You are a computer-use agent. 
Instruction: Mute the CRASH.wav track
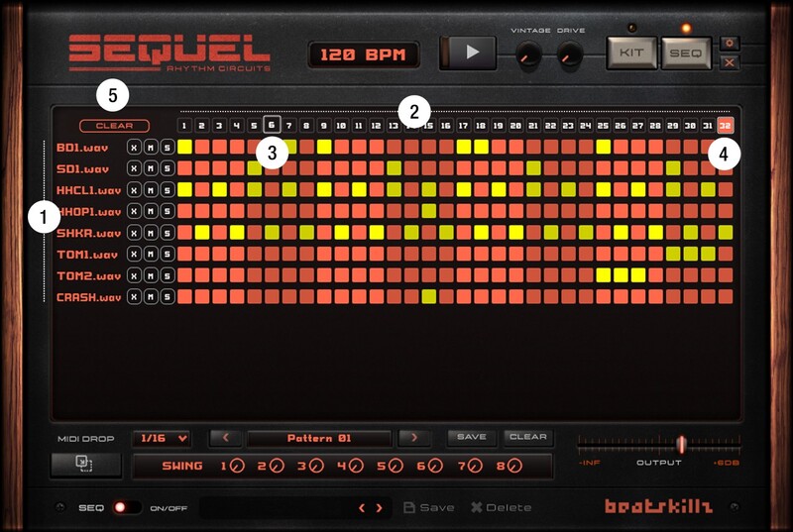[151, 296]
